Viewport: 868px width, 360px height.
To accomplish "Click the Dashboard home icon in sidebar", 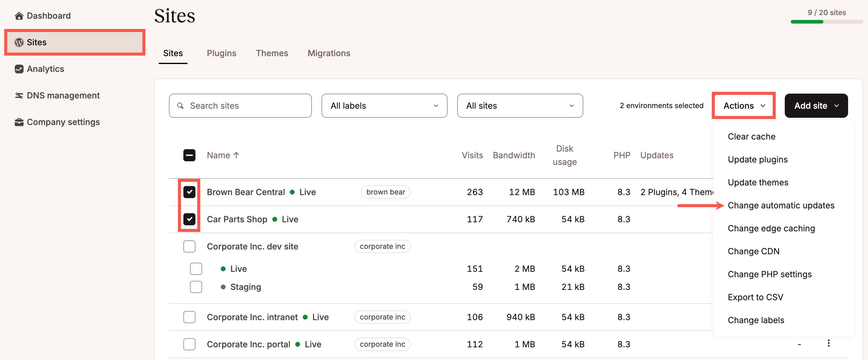I will coord(19,15).
